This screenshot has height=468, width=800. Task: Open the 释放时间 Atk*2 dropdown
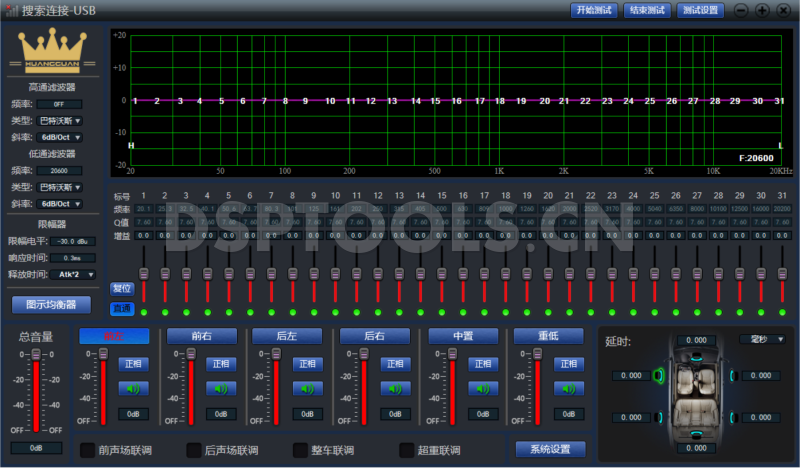click(x=73, y=275)
